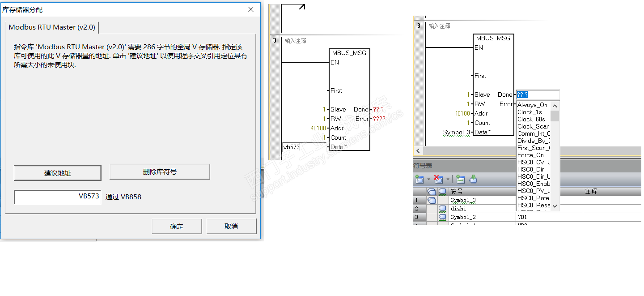
Task: Click the 符号 column header
Action: click(x=482, y=192)
